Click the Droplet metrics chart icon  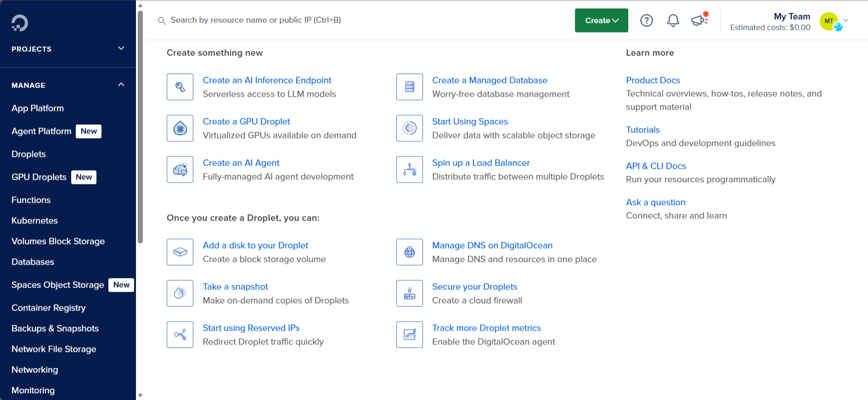coord(410,334)
